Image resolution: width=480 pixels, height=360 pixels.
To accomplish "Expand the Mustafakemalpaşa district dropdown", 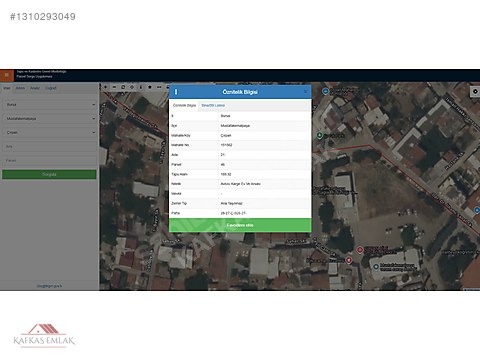I will click(x=50, y=119).
